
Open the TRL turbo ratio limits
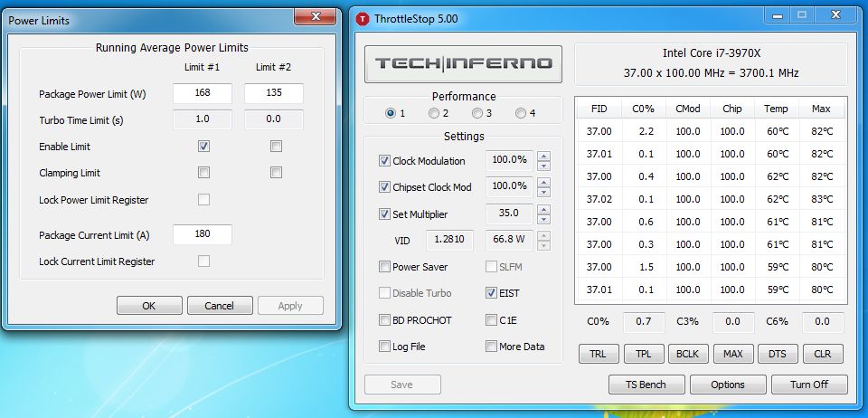[598, 354]
